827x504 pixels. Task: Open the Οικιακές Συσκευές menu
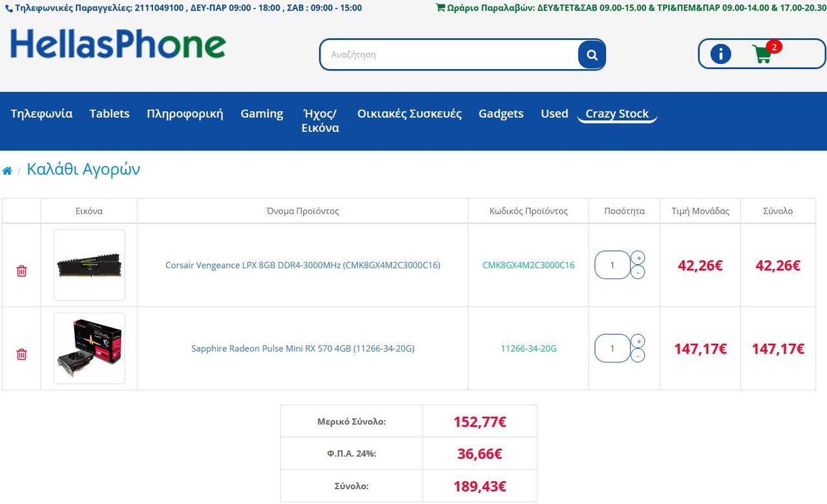410,114
